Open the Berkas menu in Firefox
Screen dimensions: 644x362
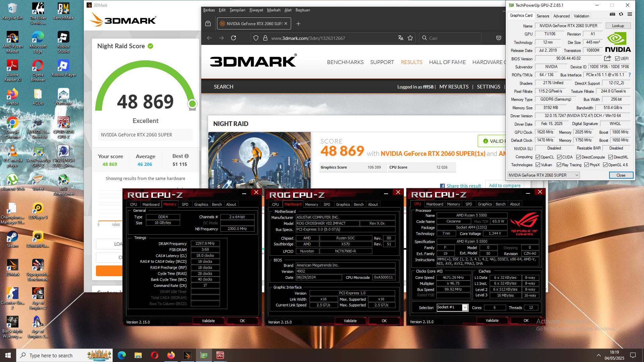click(x=209, y=10)
